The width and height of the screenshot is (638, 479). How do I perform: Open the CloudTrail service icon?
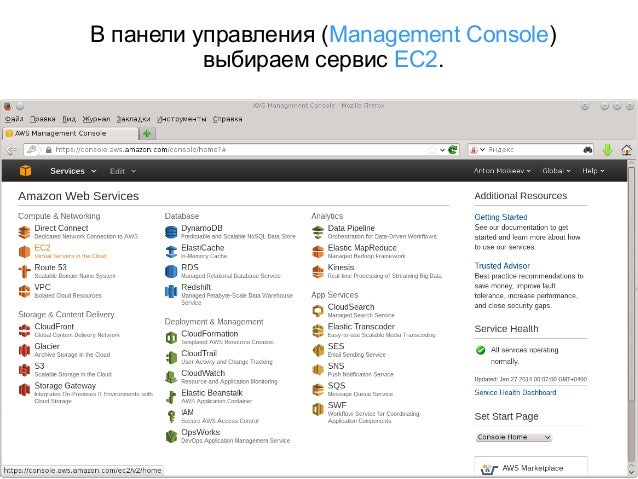pyautogui.click(x=171, y=357)
